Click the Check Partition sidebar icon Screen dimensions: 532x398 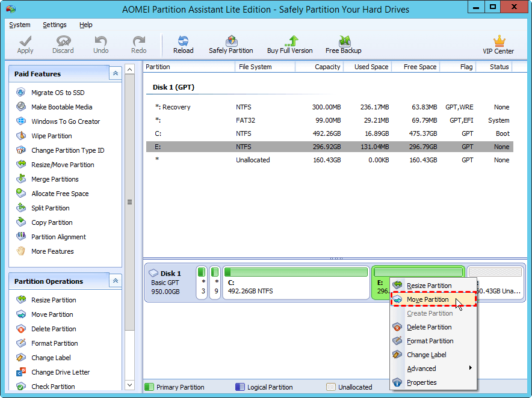[x=20, y=386]
